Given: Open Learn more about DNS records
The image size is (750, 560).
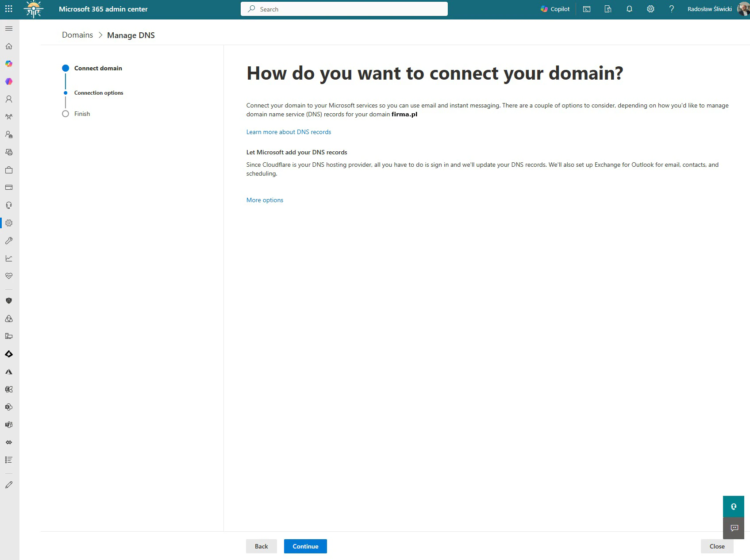Looking at the screenshot, I should coord(288,132).
